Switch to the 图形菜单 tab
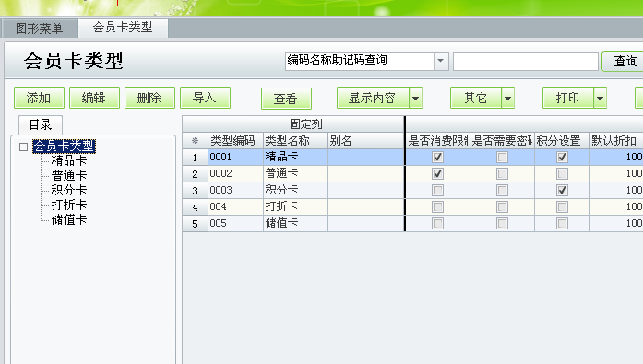This screenshot has height=364, width=643. pos(40,29)
